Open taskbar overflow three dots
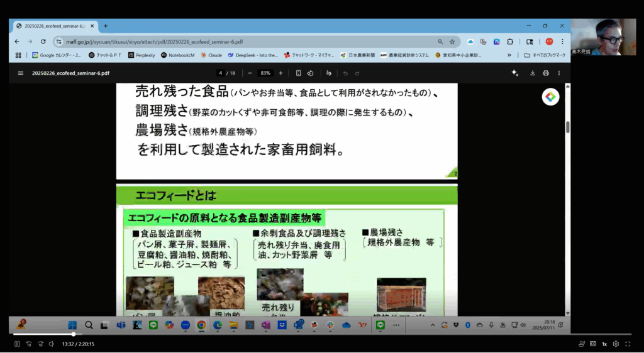Viewport: 644px width, 353px height. pyautogui.click(x=396, y=325)
